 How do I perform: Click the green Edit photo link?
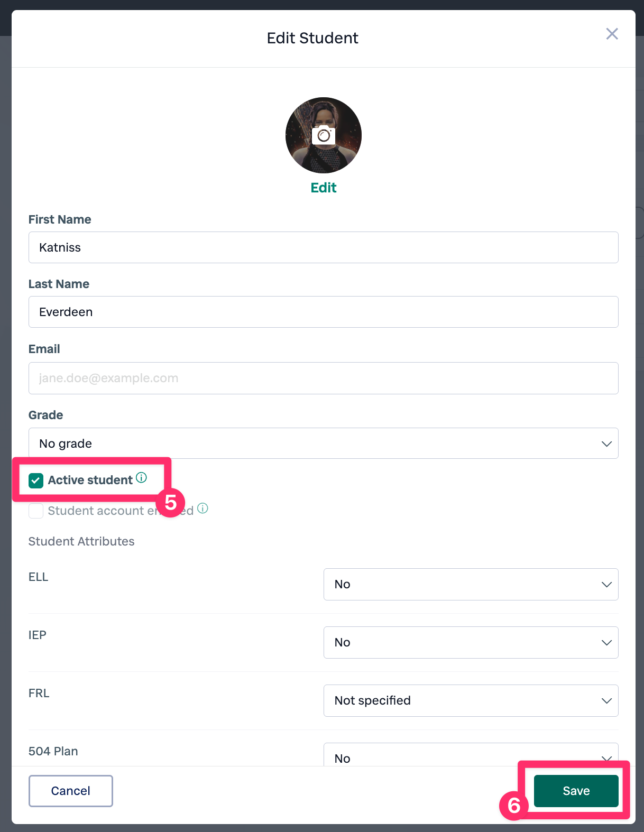click(324, 188)
